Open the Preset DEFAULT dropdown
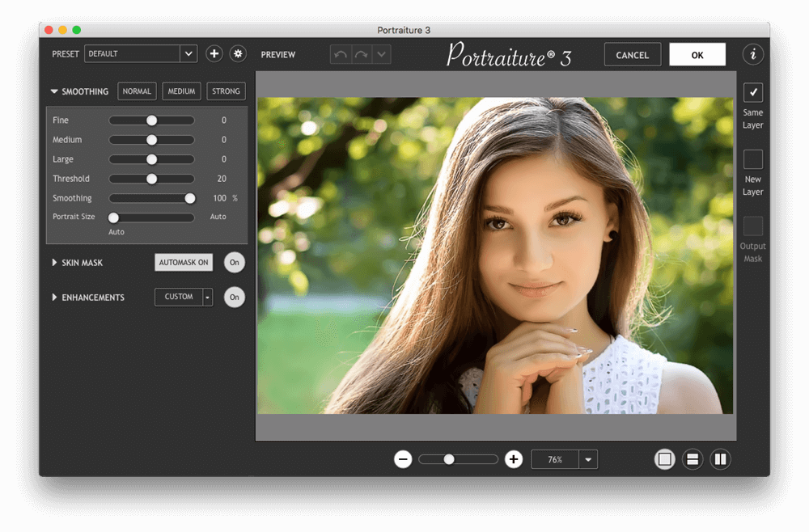The width and height of the screenshot is (809, 532). [x=188, y=54]
